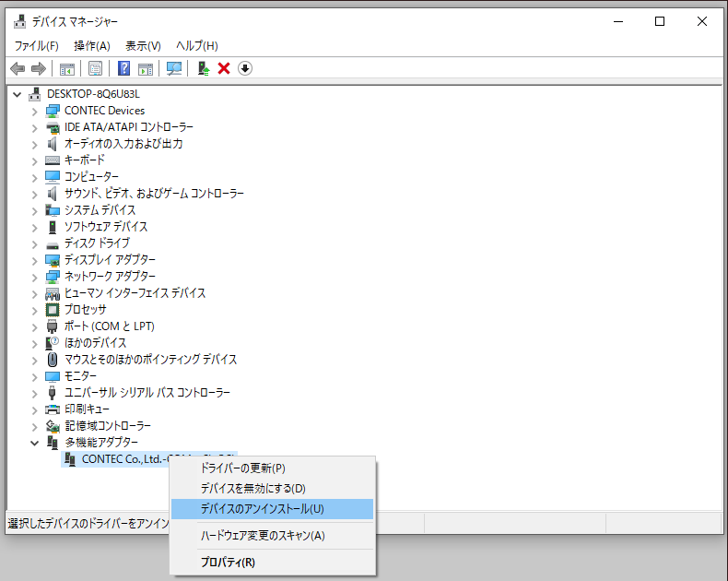Click the back arrow in the toolbar
This screenshot has width=728, height=581.
point(18,69)
